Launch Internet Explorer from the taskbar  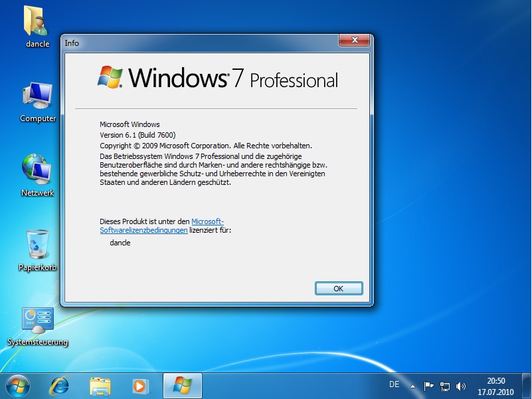click(60, 386)
